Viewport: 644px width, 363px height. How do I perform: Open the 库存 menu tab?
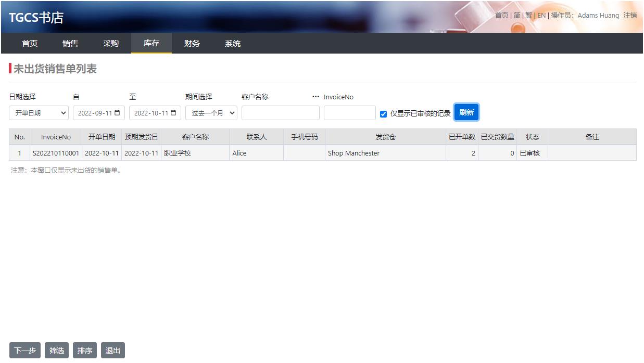pyautogui.click(x=151, y=44)
